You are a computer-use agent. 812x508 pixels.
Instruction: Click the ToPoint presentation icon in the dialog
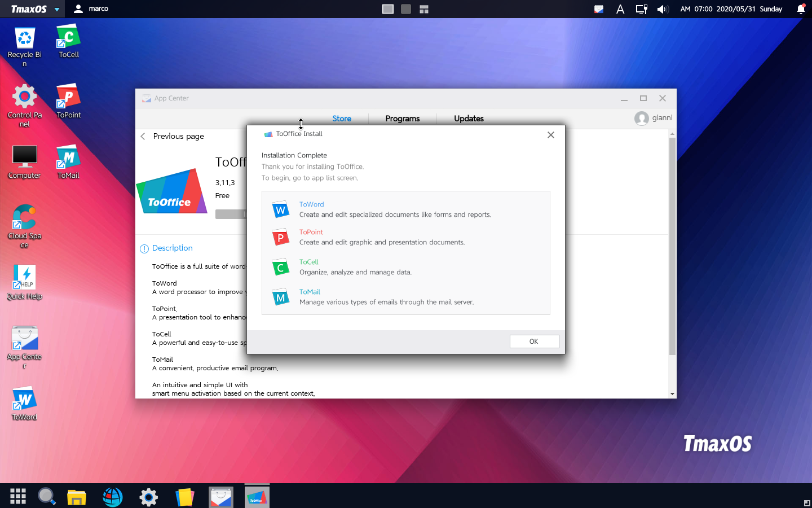[280, 237]
